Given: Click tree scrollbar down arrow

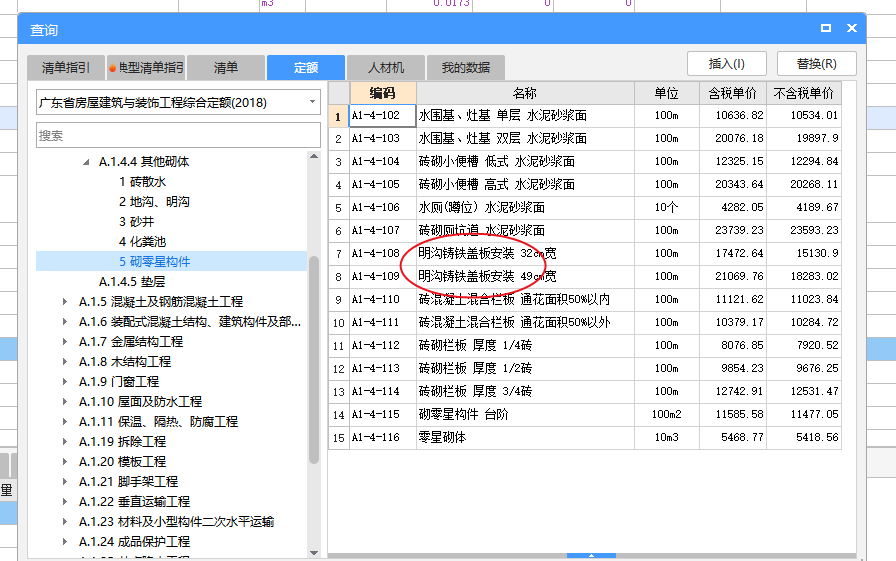Looking at the screenshot, I should tap(314, 552).
